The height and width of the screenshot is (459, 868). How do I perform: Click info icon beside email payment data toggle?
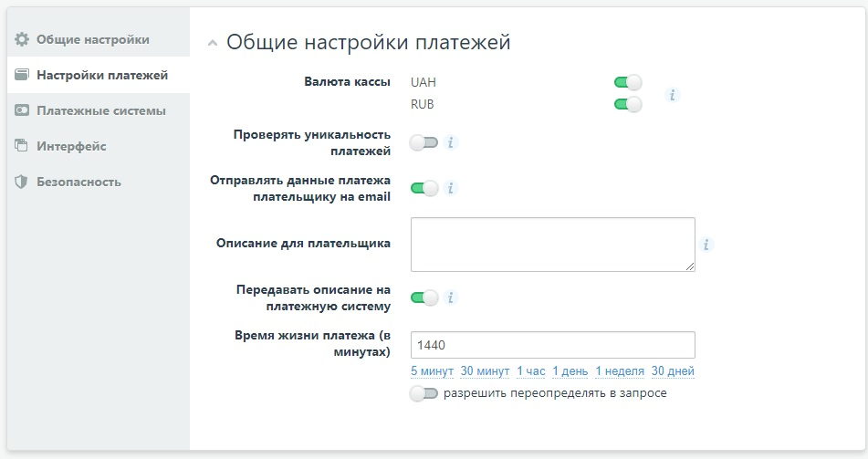click(x=450, y=188)
